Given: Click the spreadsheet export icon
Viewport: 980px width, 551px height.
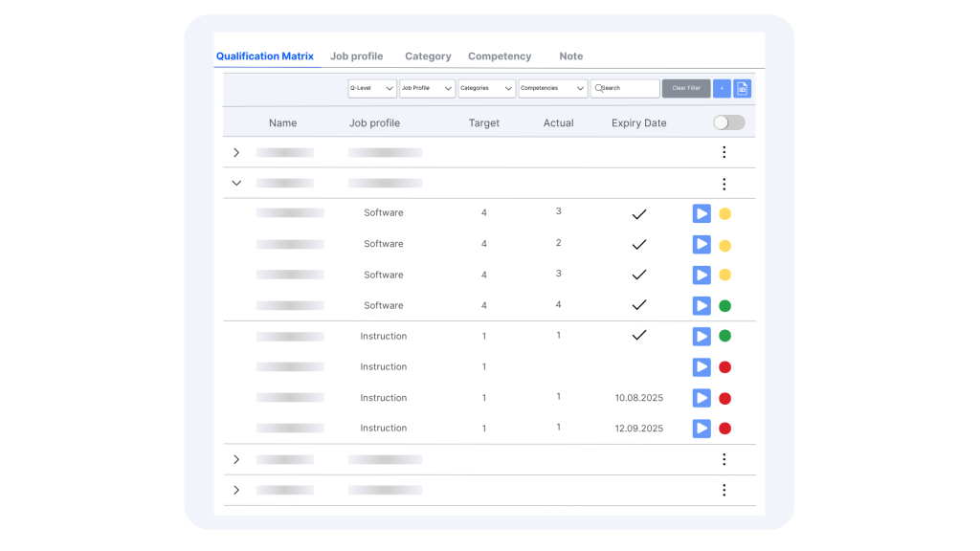Looking at the screenshot, I should pyautogui.click(x=742, y=88).
